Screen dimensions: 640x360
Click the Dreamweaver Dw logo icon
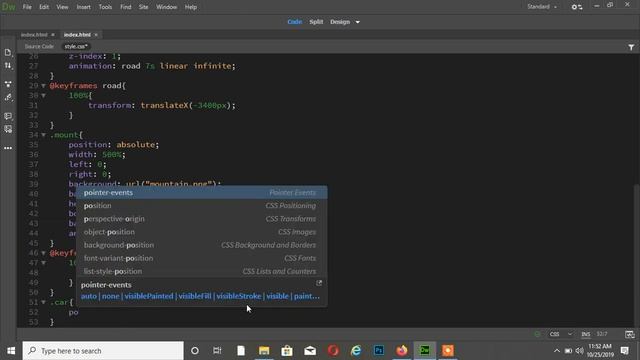tap(9, 7)
